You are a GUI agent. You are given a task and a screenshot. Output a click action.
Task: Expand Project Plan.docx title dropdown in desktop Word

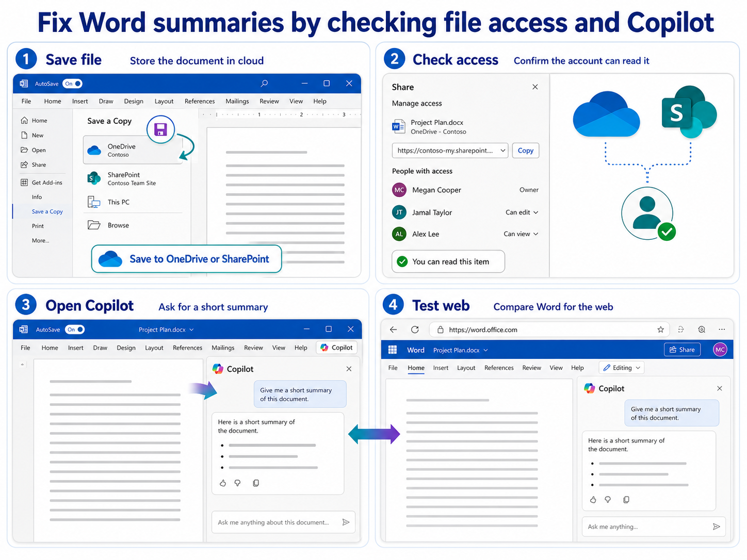coord(191,330)
